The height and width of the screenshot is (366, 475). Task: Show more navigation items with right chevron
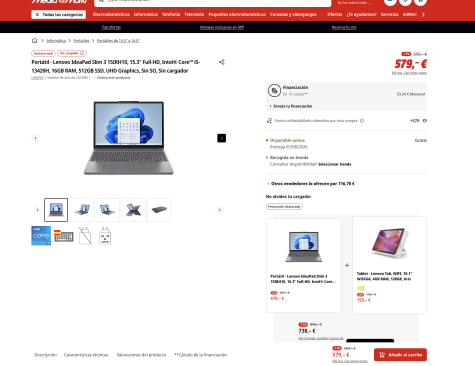tap(423, 14)
